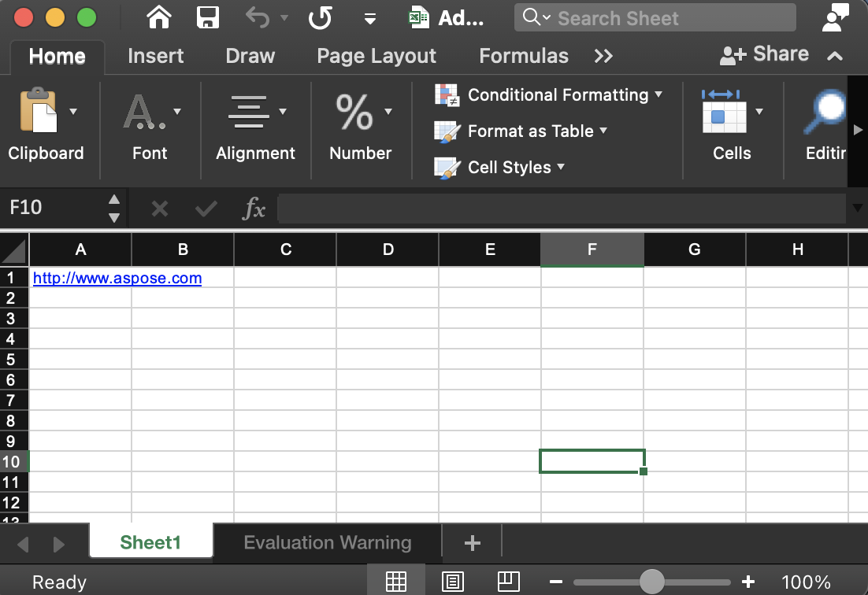
Task: Save the workbook via toolbar icon
Action: 208,17
